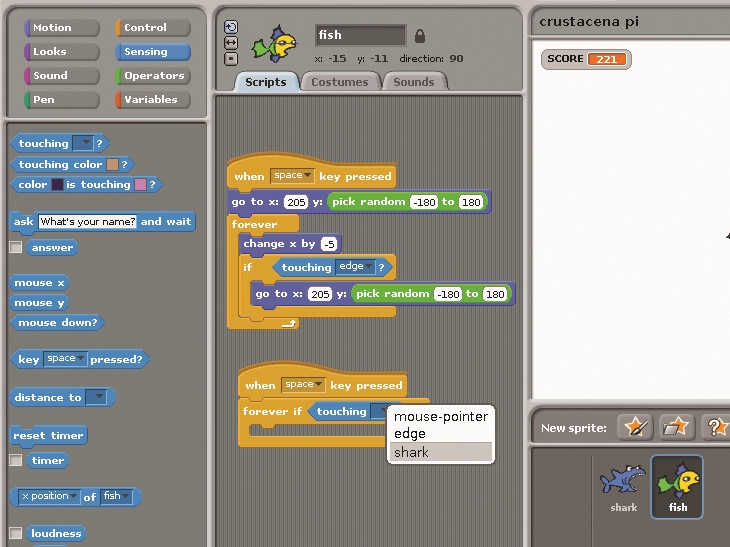Choose mouse-pointer from the touching menu

coord(441,416)
